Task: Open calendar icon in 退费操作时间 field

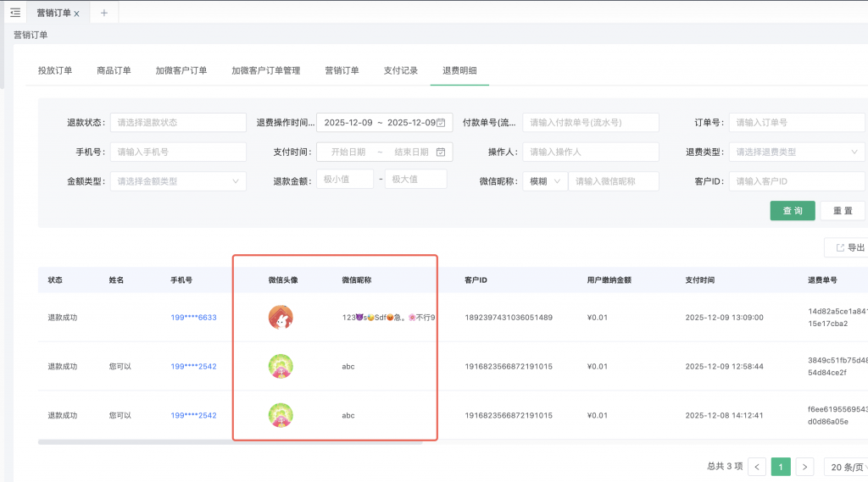Action: [441, 122]
